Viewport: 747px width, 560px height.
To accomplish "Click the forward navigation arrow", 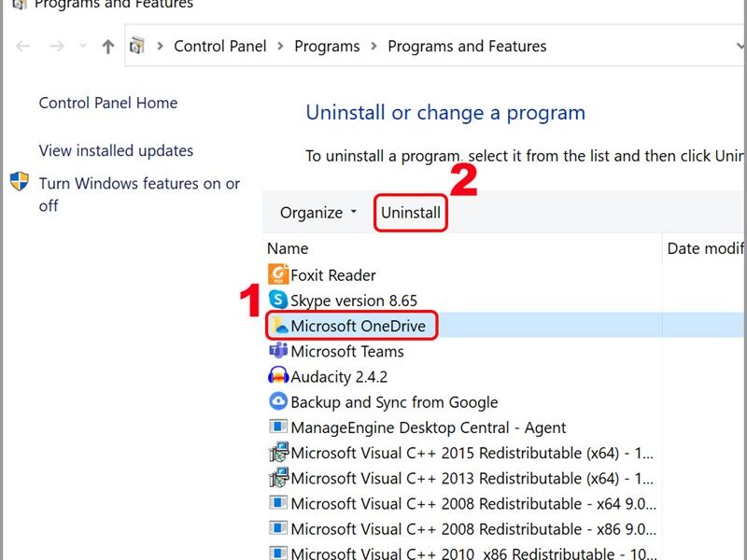I will tap(57, 46).
